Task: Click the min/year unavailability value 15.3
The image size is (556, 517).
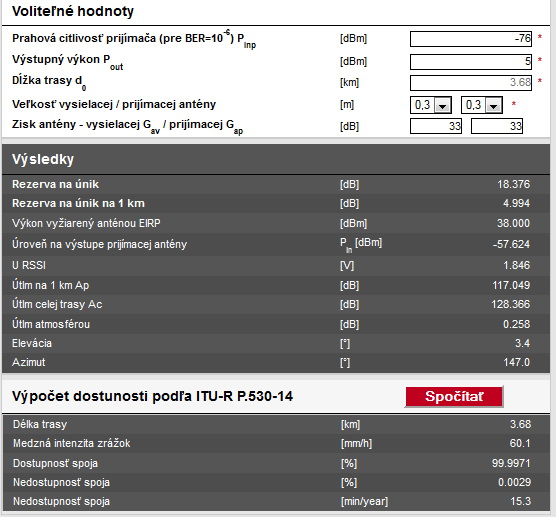Action: (521, 501)
